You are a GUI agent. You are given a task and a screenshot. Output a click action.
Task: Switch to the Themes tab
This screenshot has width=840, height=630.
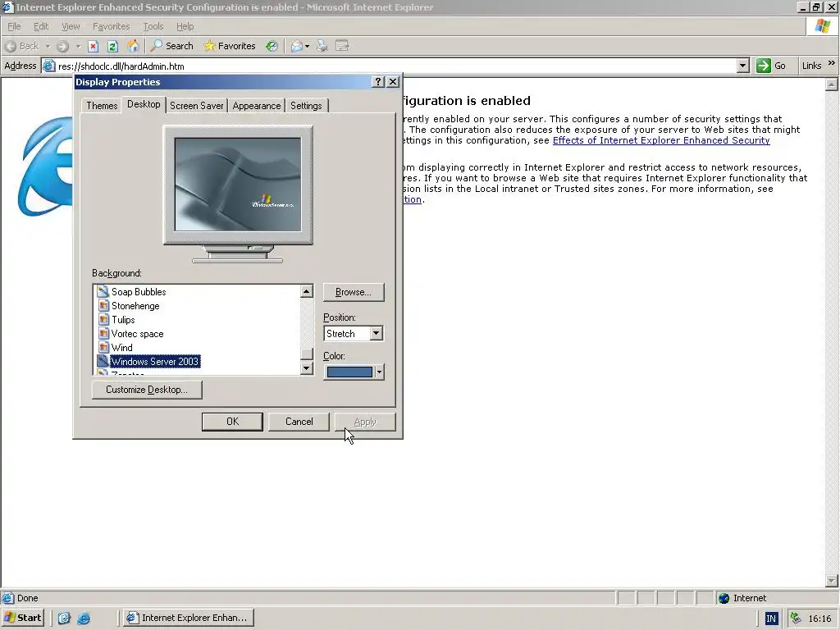(x=102, y=106)
